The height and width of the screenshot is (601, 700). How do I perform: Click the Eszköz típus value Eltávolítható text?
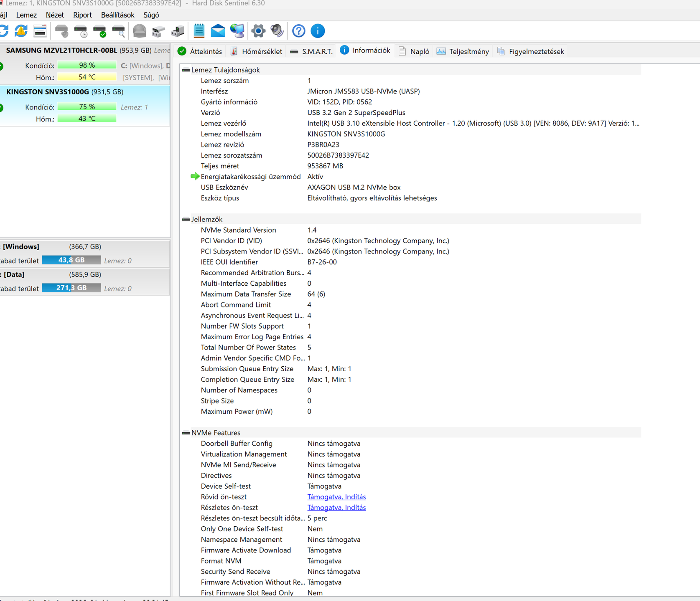point(372,198)
